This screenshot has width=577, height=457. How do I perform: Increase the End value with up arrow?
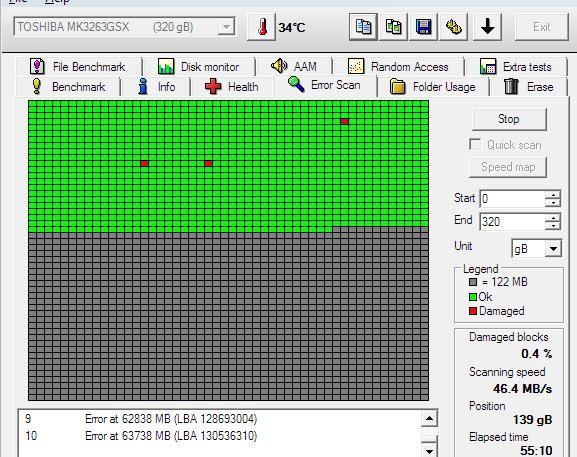(552, 218)
